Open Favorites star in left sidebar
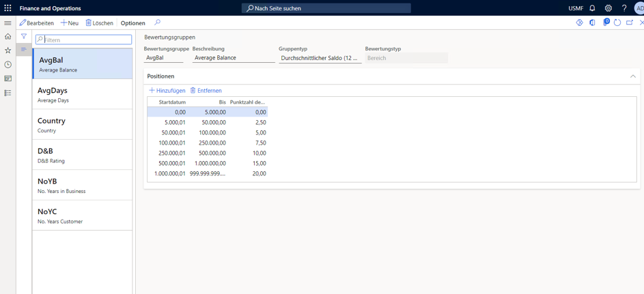644x294 pixels. (8, 50)
